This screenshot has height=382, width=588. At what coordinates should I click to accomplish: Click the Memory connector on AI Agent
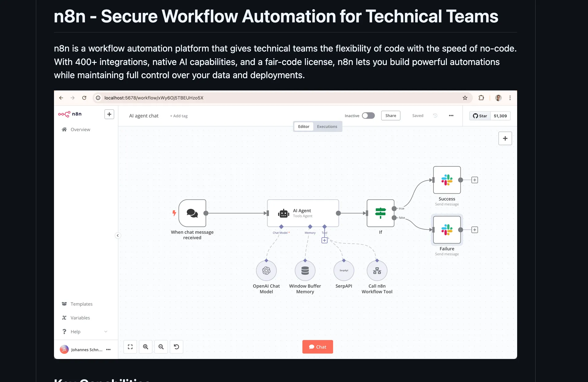pyautogui.click(x=310, y=227)
